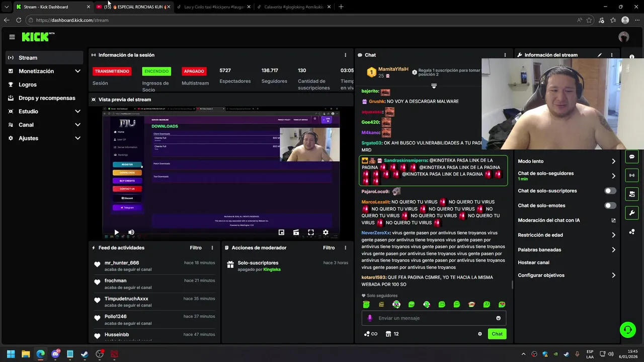The height and width of the screenshot is (362, 644).
Task: Open the shop icon showing 12
Action: coord(392,334)
